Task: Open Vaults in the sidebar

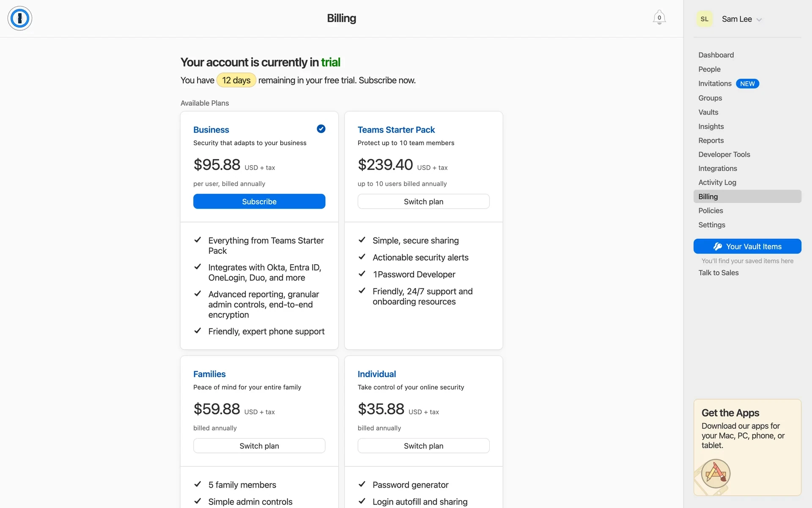Action: coord(708,112)
